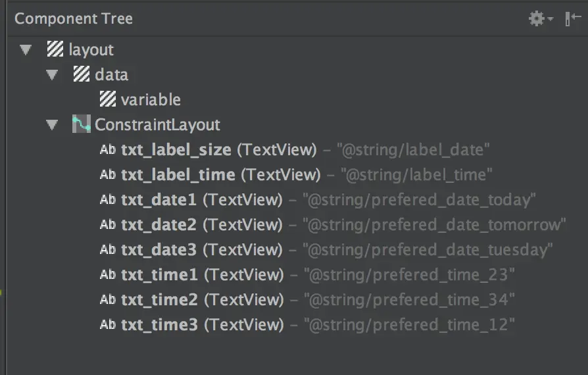Click the hide panel icon
This screenshot has width=588, height=375.
(572, 18)
